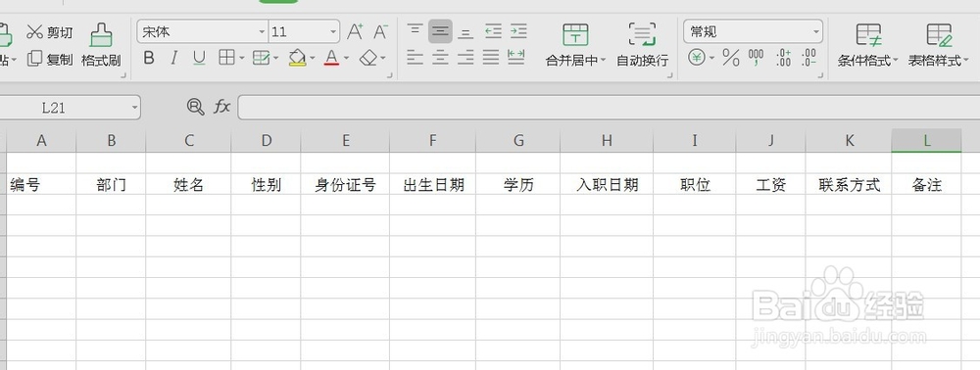Decrease decimal places
This screenshot has height=370, width=980.
[x=808, y=58]
